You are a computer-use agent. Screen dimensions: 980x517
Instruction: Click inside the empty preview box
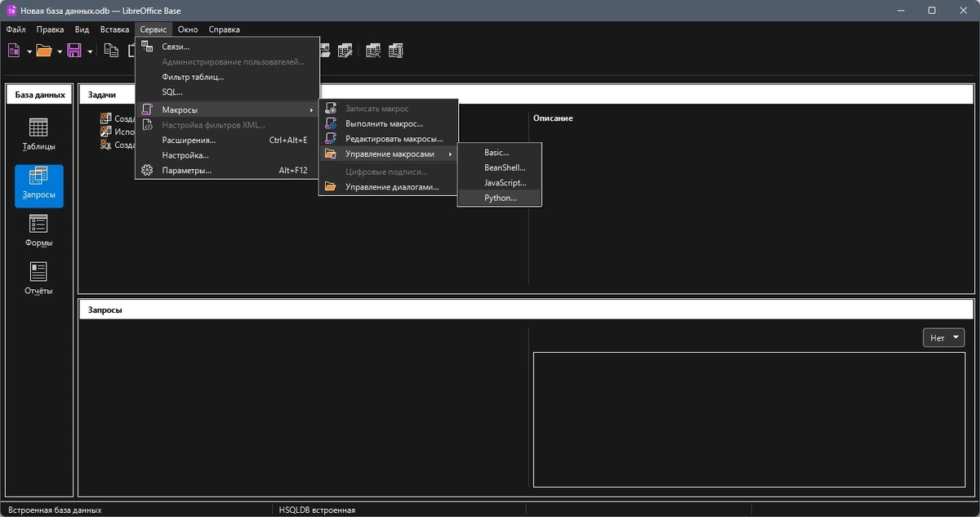(749, 419)
